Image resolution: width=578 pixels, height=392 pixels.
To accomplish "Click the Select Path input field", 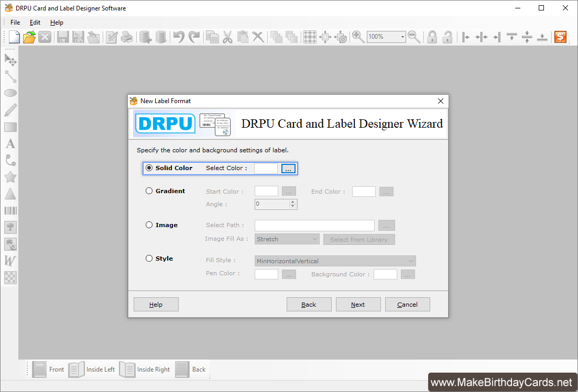I will pos(314,225).
